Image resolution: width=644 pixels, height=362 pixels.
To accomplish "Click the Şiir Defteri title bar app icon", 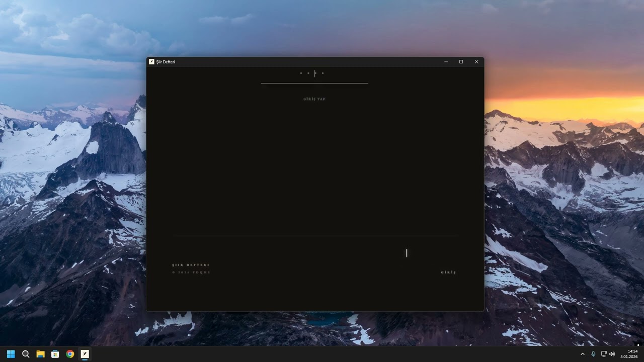I will 151,62.
